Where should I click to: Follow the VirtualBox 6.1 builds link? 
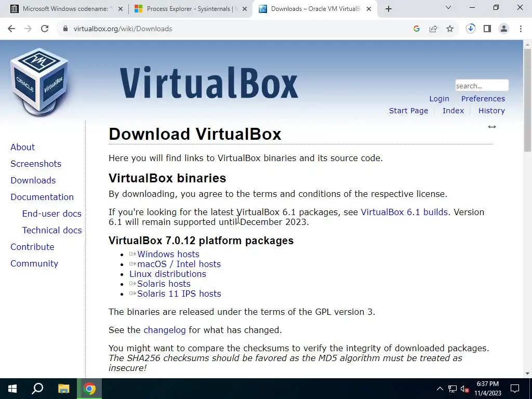pos(404,212)
